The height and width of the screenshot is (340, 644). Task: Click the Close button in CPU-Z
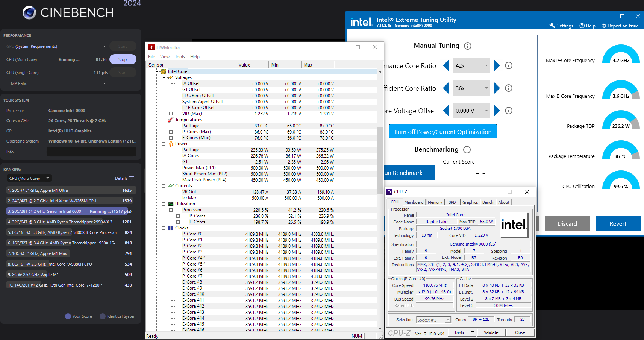[520, 332]
